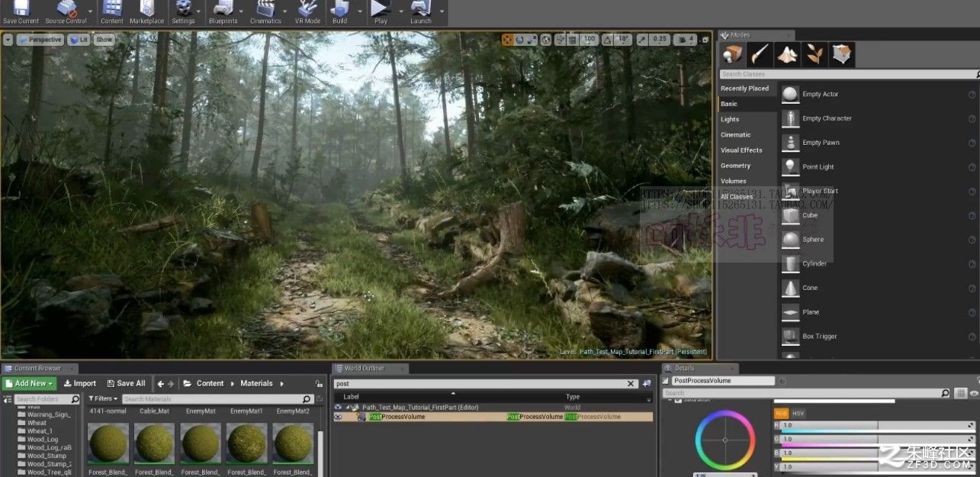Select the viewport Translate gizmo tool
The width and height of the screenshot is (980, 477).
click(x=508, y=40)
